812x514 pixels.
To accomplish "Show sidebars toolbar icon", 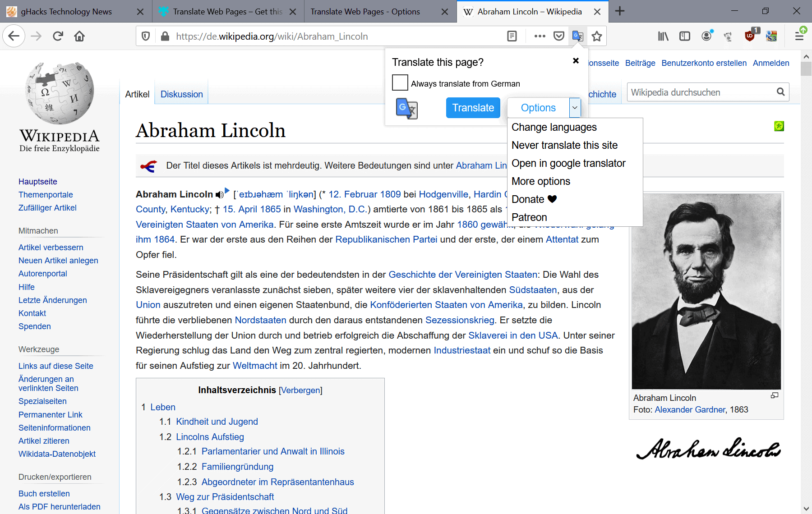I will [685, 36].
